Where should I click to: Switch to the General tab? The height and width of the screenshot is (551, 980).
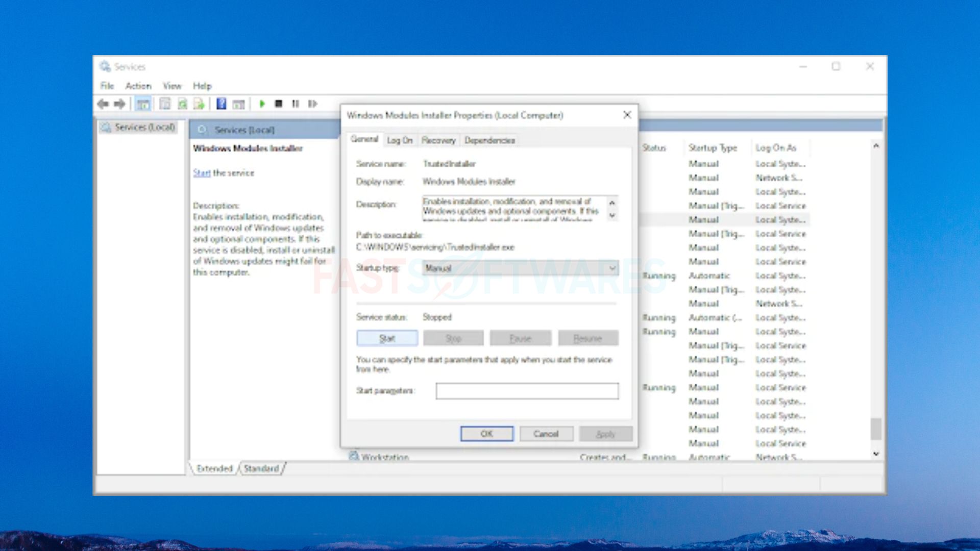364,139
